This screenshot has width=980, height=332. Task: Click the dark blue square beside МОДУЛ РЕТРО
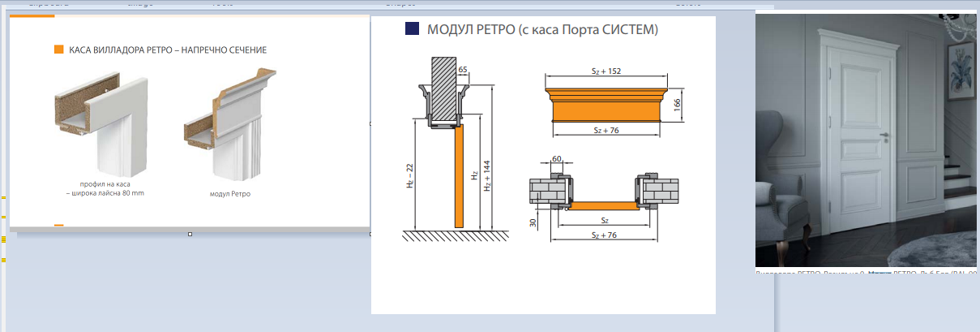[412, 29]
